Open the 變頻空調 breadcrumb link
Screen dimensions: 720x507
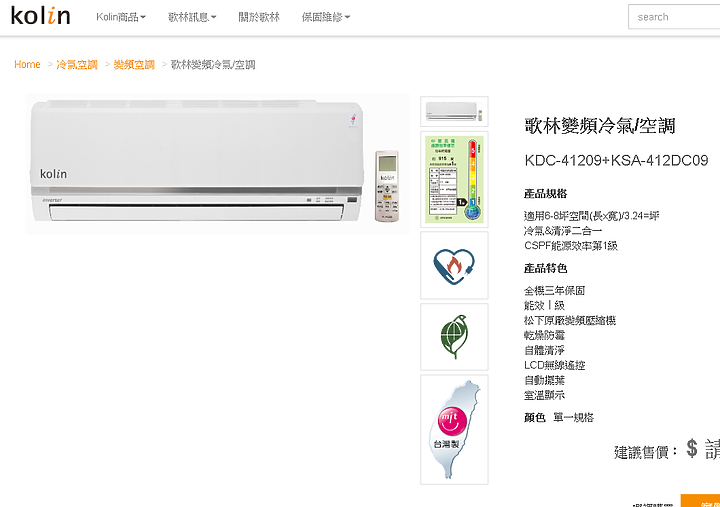pos(134,64)
